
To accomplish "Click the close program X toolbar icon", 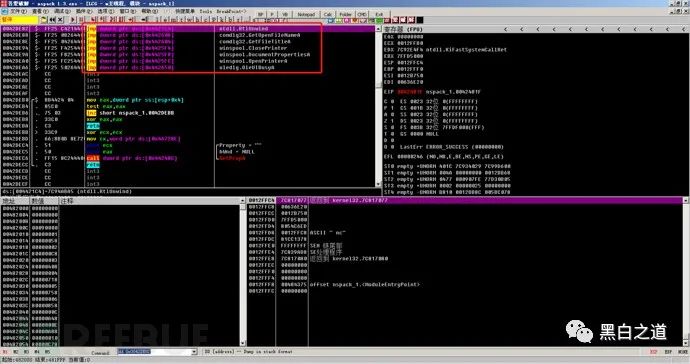I will pos(60,20).
